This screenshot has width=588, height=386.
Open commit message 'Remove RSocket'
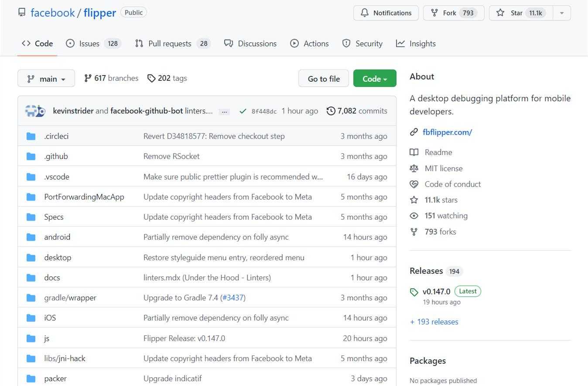coord(171,156)
